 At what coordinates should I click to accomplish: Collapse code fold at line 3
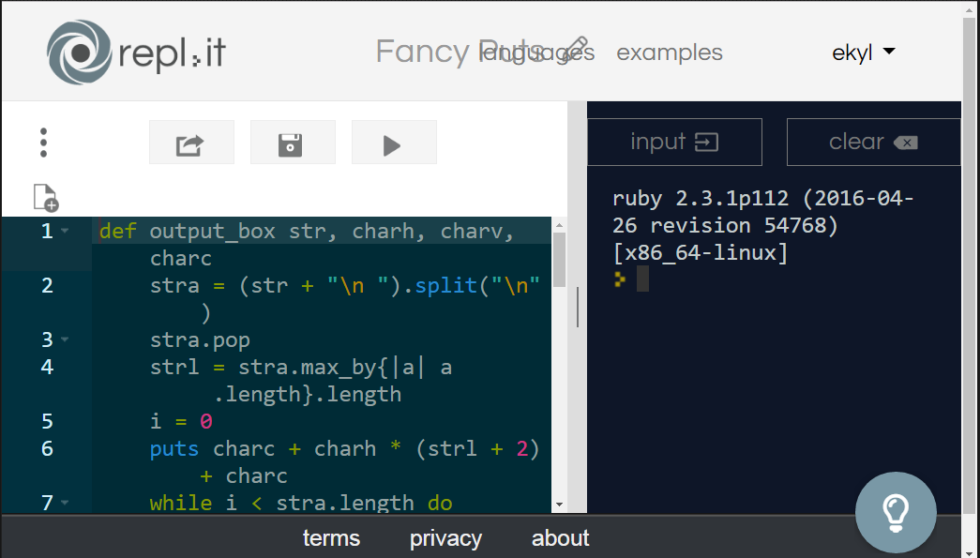click(x=65, y=339)
